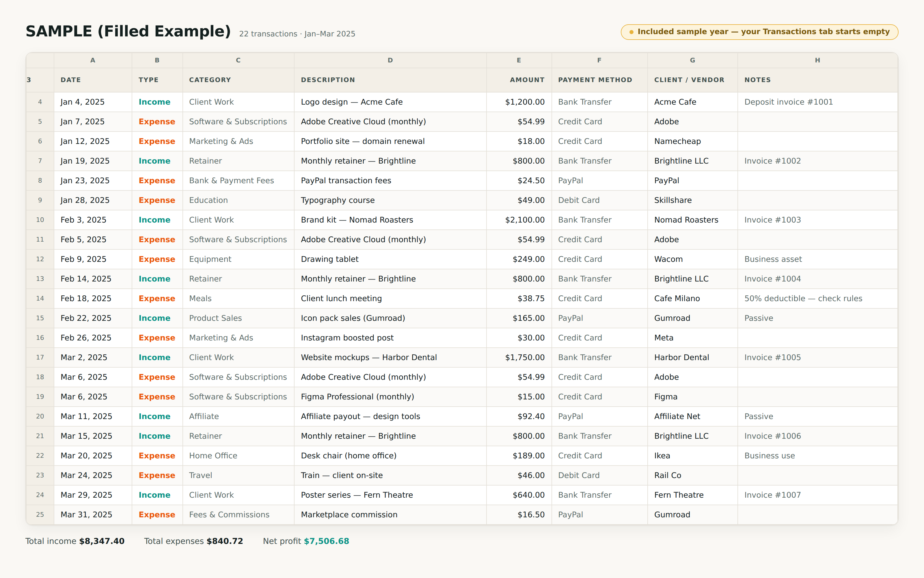This screenshot has width=924, height=578.
Task: Select column A header
Action: pyautogui.click(x=93, y=60)
